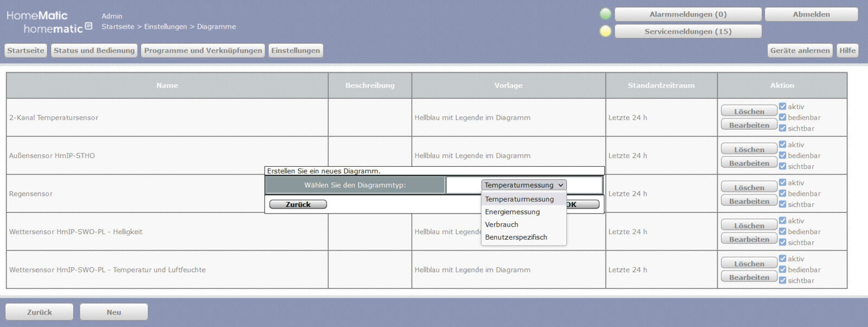Viewport: 868px width, 327px height.
Task: Toggle aktiv for Temperatur und Luftfeuchte
Action: [782, 259]
